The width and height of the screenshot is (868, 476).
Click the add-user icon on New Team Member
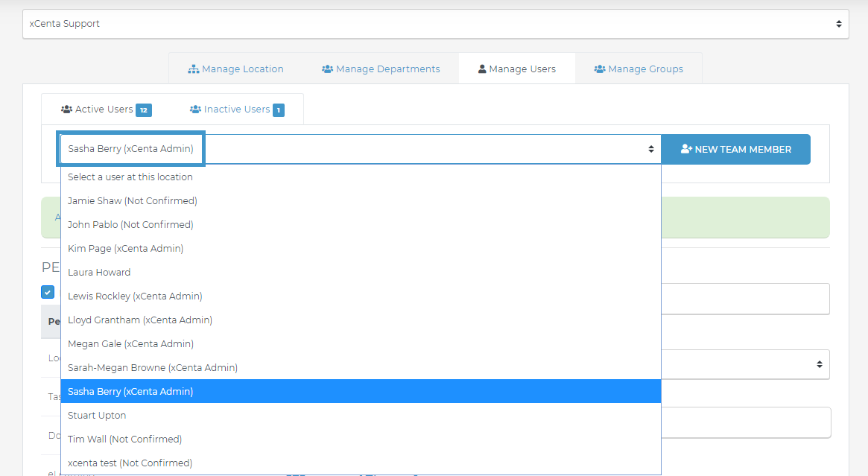(x=686, y=149)
